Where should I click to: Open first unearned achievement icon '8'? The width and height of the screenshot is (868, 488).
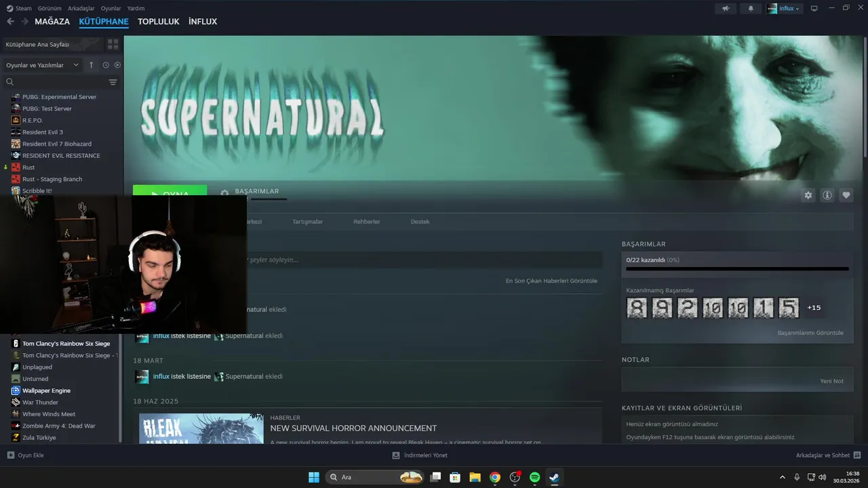coord(637,308)
